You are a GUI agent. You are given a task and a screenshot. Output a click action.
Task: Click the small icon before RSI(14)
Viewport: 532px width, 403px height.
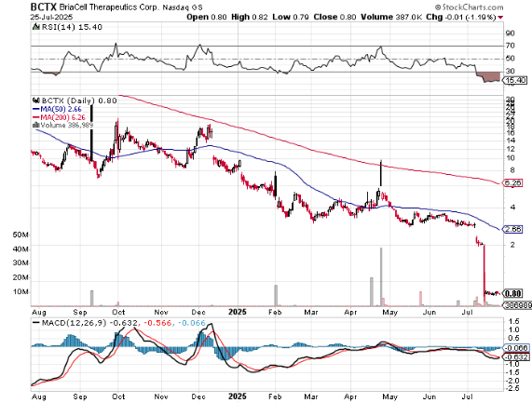pyautogui.click(x=36, y=27)
